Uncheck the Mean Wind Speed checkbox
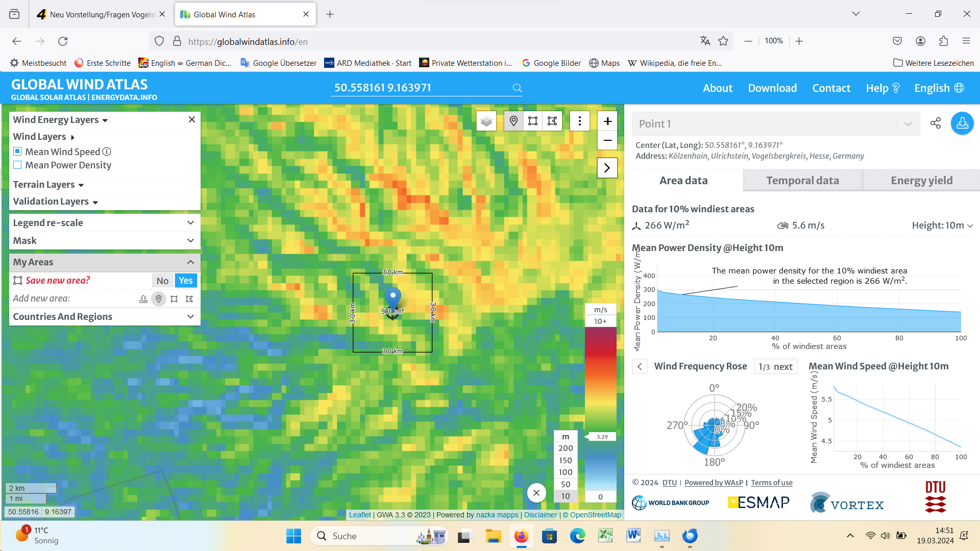 [x=17, y=152]
